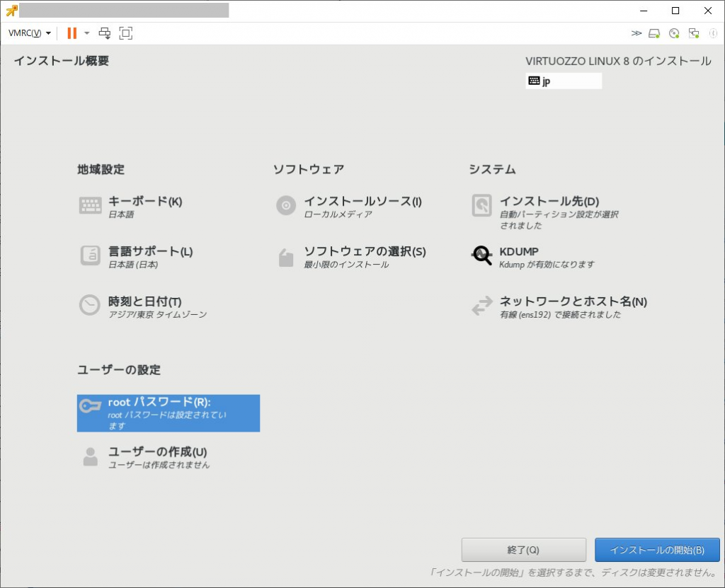Click the 日本語 (日本) status text
Image resolution: width=725 pixels, height=588 pixels.
point(133,265)
